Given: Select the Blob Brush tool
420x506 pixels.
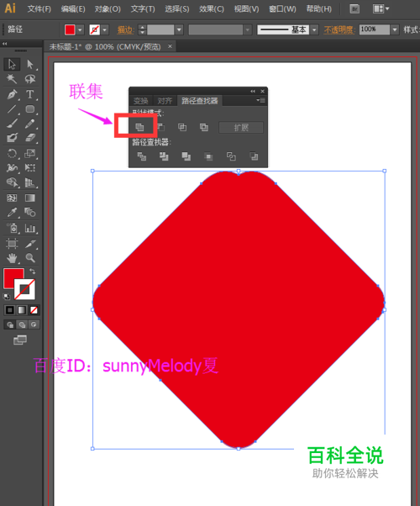Looking at the screenshot, I should point(12,138).
